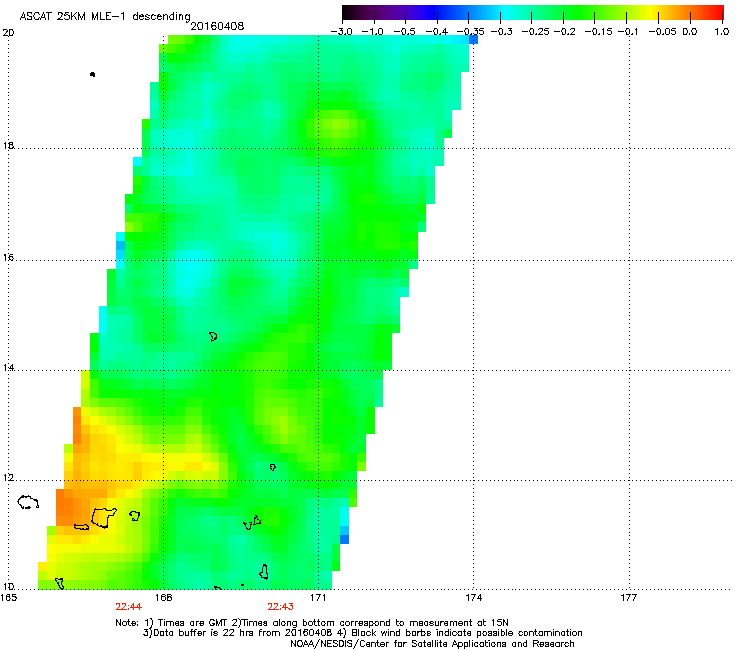The height and width of the screenshot is (650, 740).
Task: Click the small island outline near 12N 170E
Action: pos(272,467)
